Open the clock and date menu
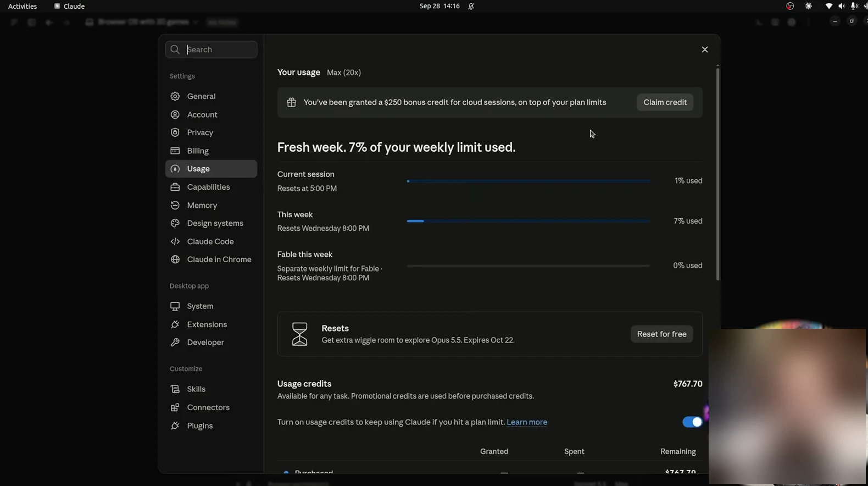 (x=439, y=6)
